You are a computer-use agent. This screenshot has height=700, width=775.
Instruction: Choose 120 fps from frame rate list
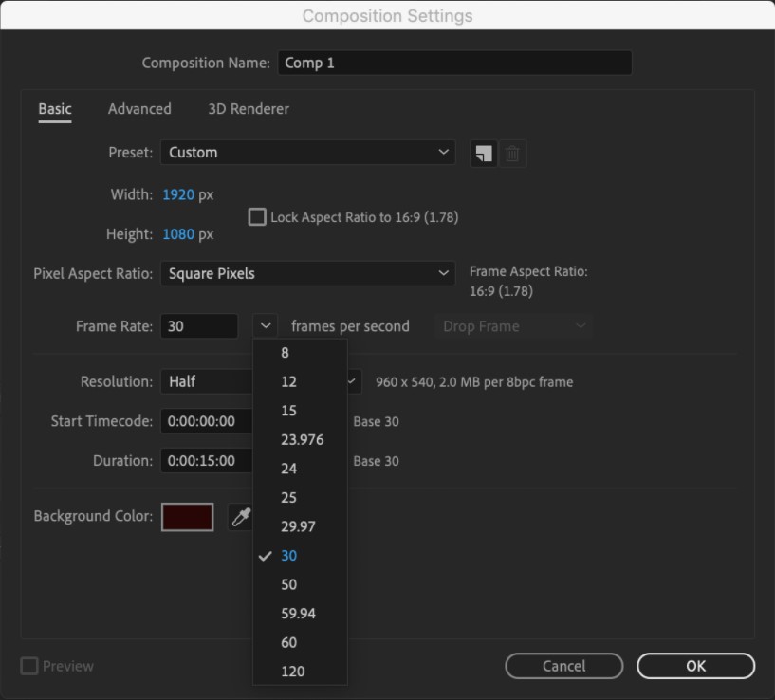300,672
